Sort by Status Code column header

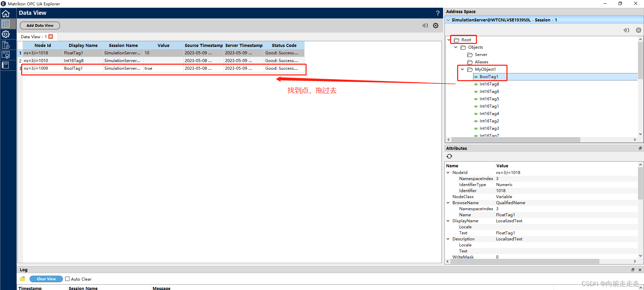tap(284, 45)
